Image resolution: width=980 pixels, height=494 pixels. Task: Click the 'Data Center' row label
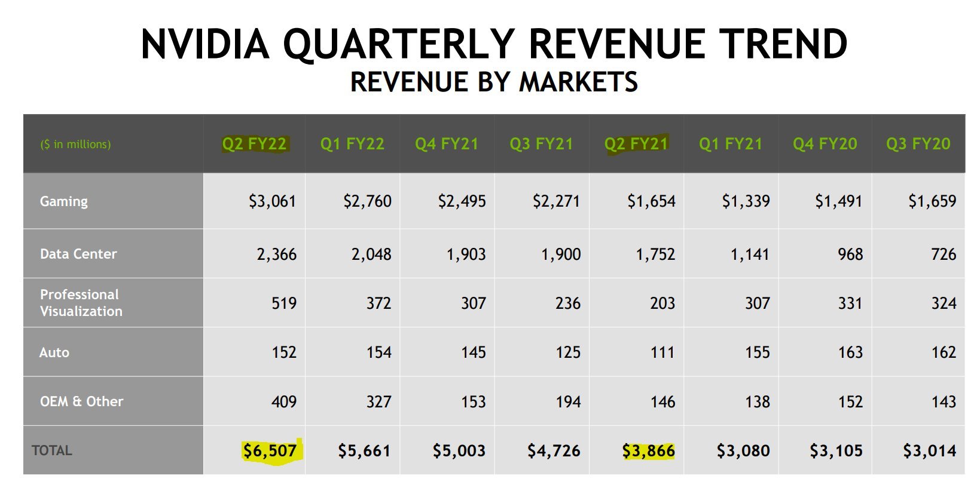coord(78,254)
